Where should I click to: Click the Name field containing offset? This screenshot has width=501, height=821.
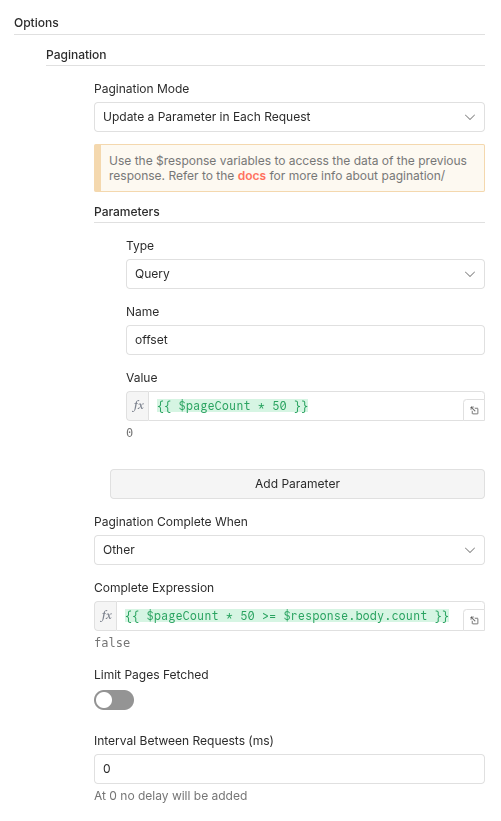305,340
